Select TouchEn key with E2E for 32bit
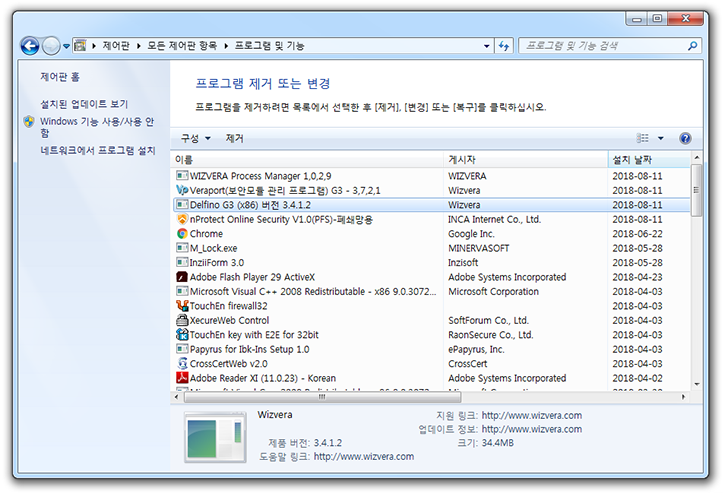This screenshot has height=494, width=725. (x=254, y=334)
